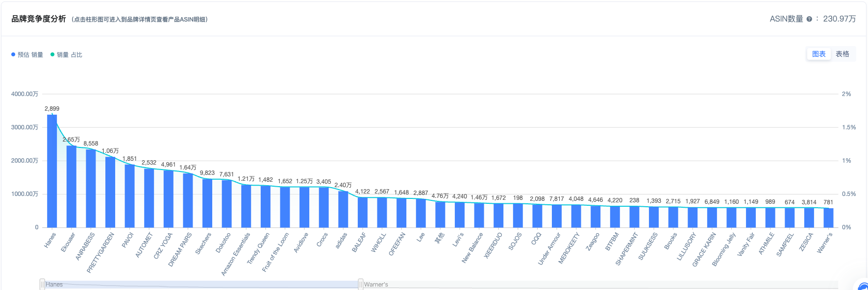Switch to the 表格 table view tab
Viewport: 868px width, 290px height.
pyautogui.click(x=843, y=54)
